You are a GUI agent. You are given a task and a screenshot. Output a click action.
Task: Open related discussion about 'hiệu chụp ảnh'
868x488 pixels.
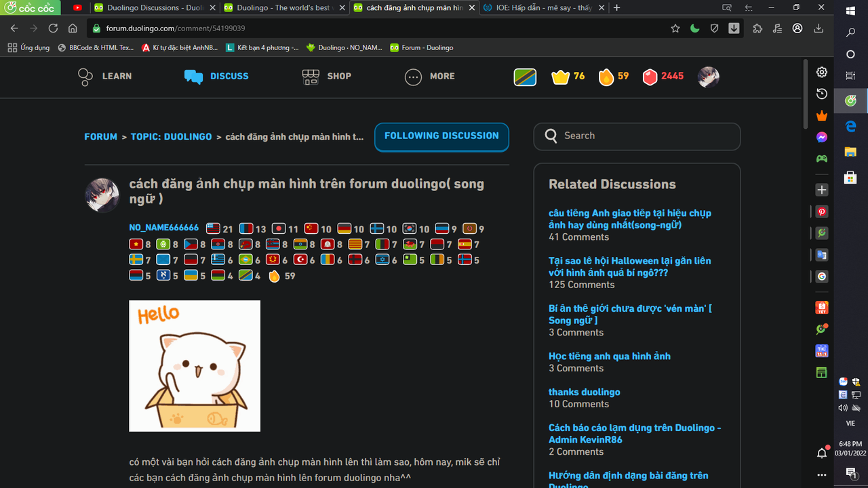point(630,219)
